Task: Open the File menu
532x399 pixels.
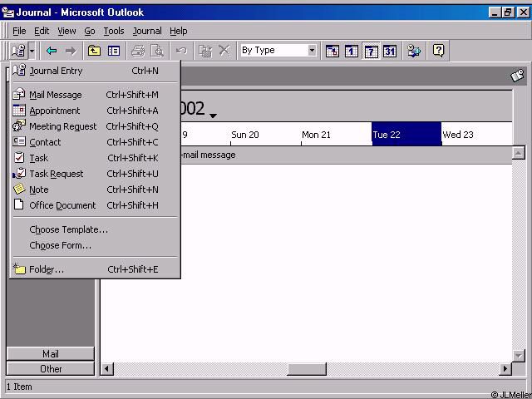Action: tap(19, 32)
